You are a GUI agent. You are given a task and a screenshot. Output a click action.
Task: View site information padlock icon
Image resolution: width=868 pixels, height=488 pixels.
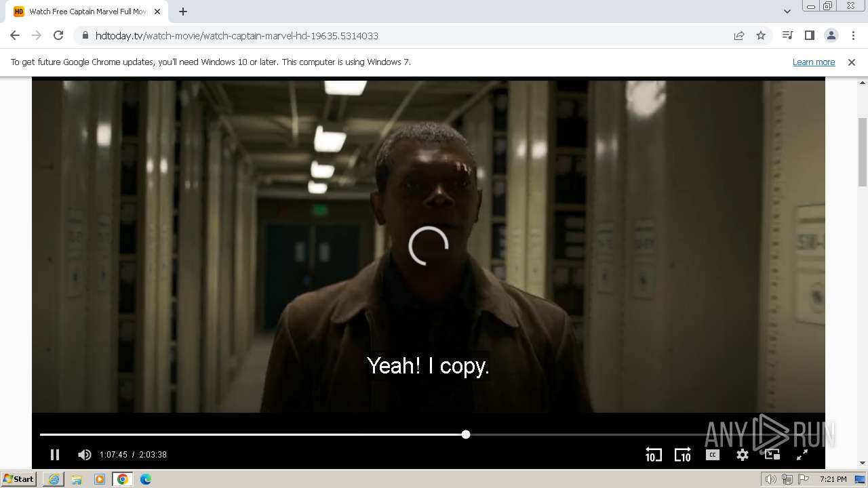85,35
